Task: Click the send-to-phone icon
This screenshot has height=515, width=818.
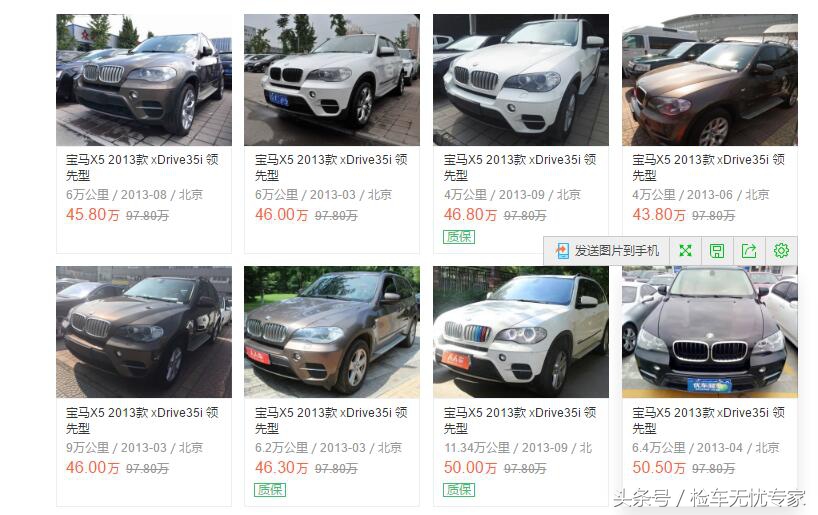Action: 562,251
